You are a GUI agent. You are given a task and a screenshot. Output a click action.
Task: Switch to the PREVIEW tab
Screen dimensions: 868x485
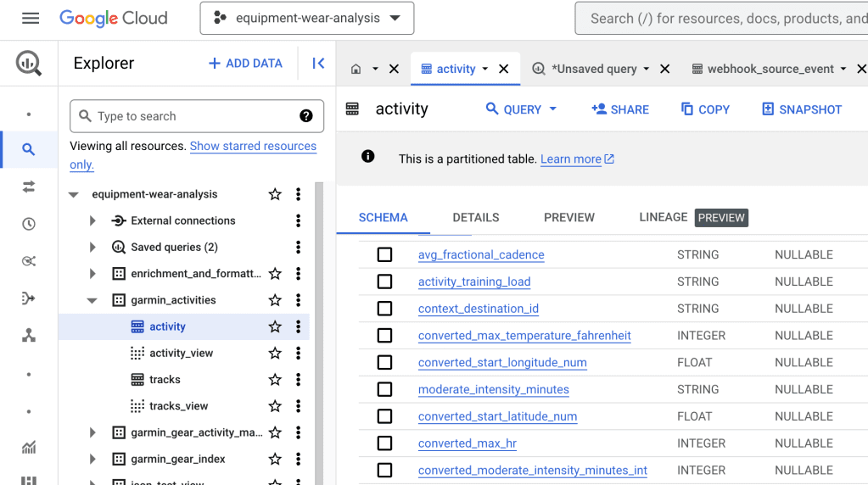tap(568, 218)
